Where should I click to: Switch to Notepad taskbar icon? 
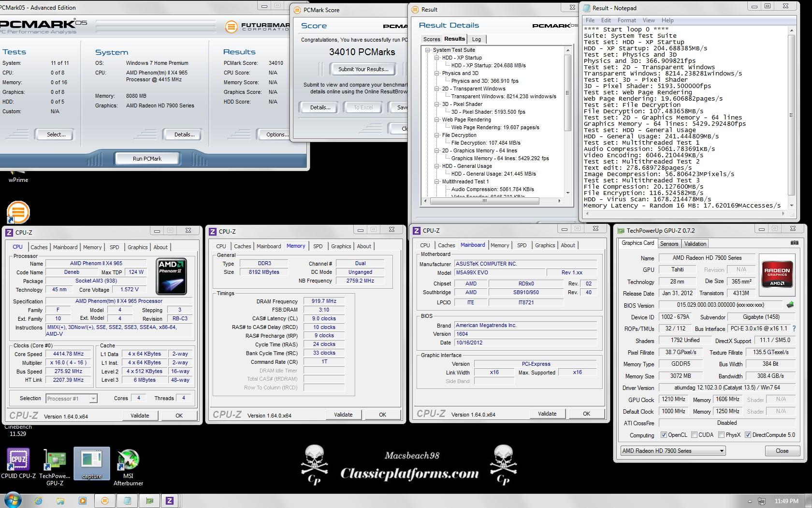pyautogui.click(x=127, y=501)
